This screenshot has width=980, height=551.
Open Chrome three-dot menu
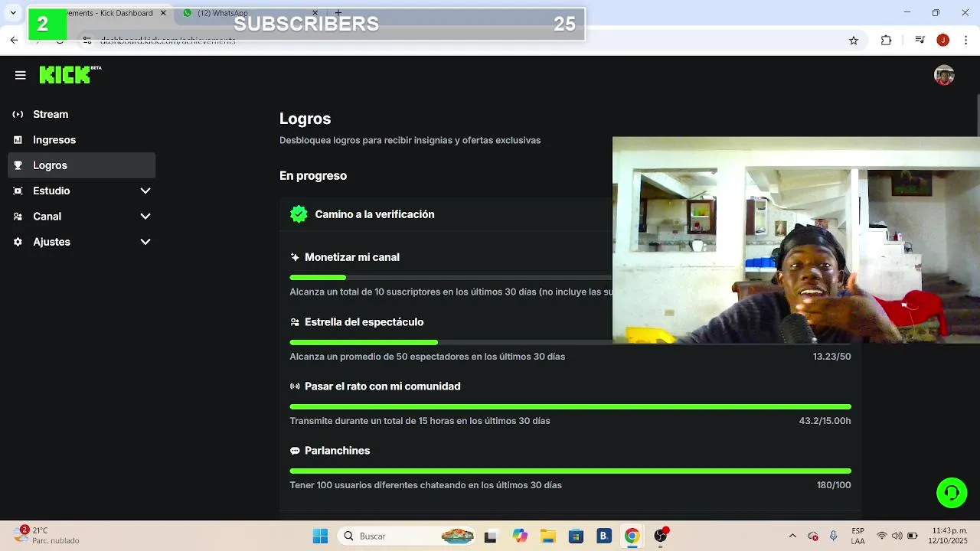click(x=966, y=41)
